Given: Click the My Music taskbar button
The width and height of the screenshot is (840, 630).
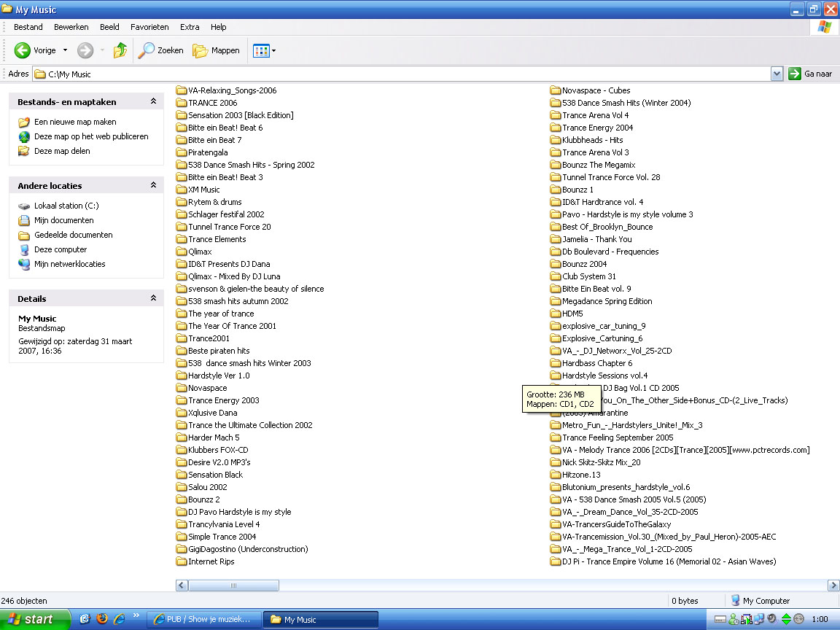Looking at the screenshot, I should pyautogui.click(x=321, y=619).
